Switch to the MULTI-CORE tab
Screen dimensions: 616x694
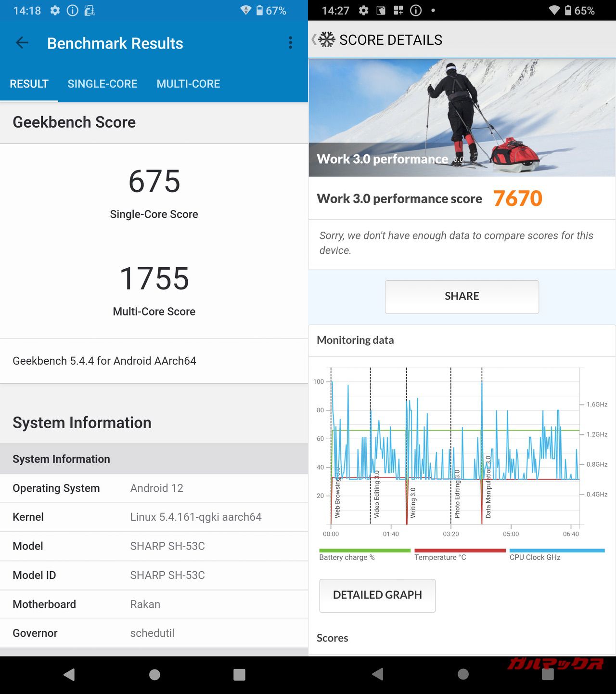pos(188,84)
